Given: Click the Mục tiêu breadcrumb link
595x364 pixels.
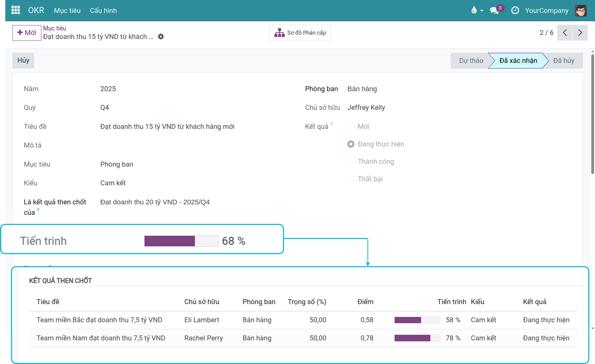Looking at the screenshot, I should click(55, 28).
